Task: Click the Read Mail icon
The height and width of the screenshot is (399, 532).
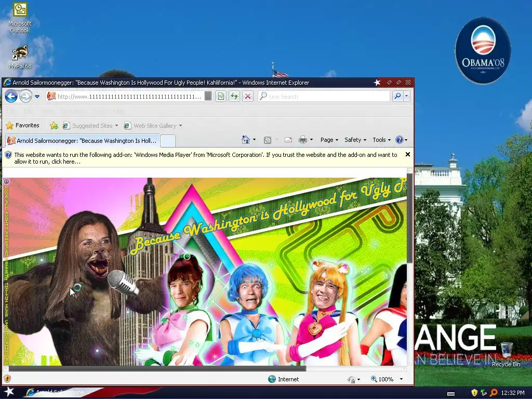Action: (x=288, y=140)
